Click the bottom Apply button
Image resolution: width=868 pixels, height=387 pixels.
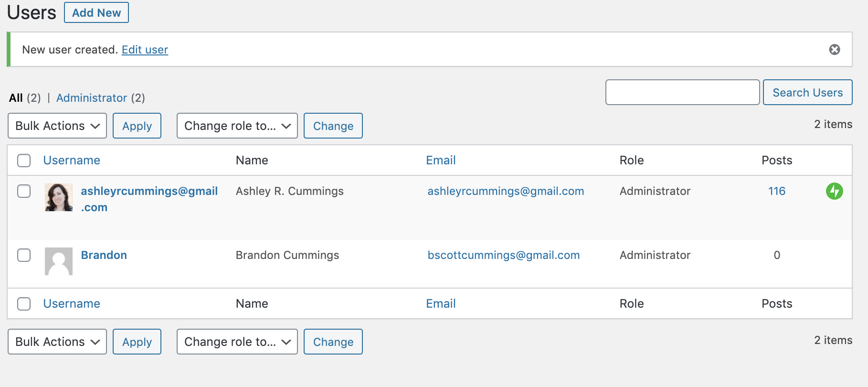click(137, 342)
